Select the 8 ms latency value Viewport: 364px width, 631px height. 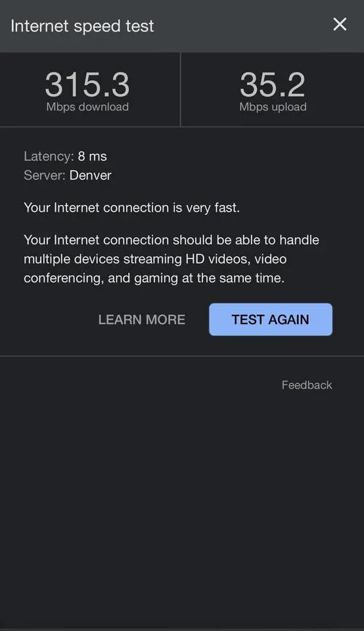[x=93, y=156]
